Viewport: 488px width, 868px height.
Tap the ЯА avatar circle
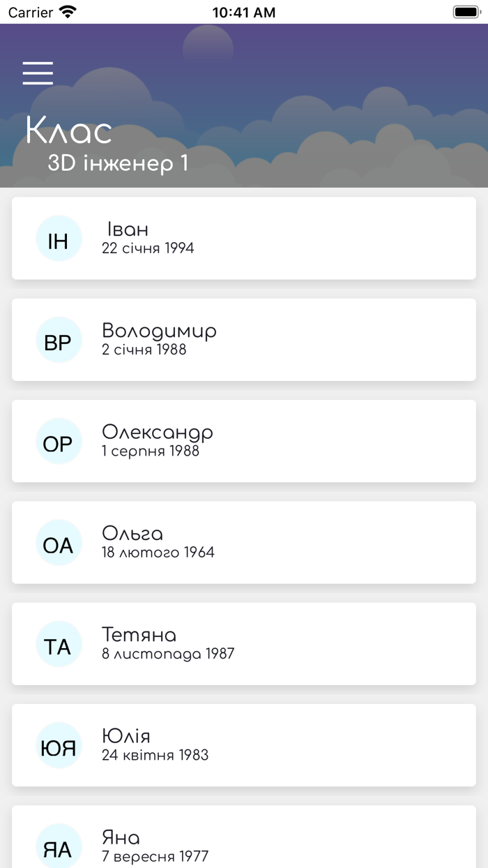coord(59,846)
